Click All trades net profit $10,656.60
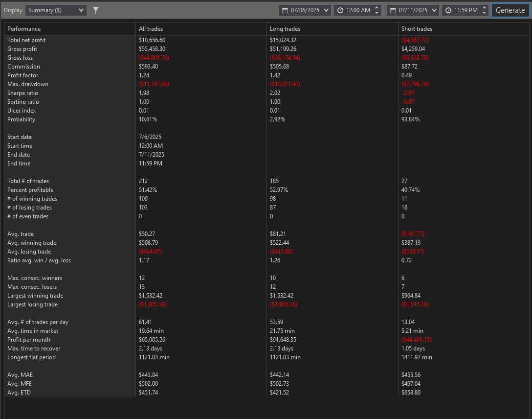 [152, 40]
